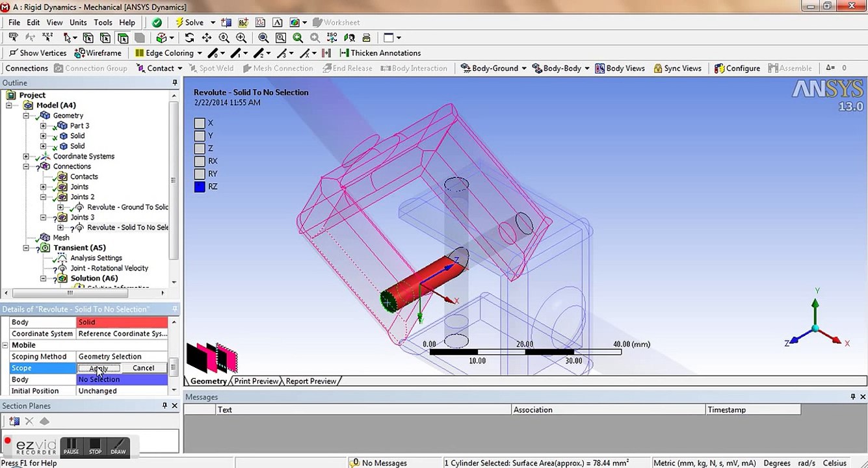Click the Draw button in ezvid recorder
This screenshot has height=468, width=868.
[x=118, y=447]
